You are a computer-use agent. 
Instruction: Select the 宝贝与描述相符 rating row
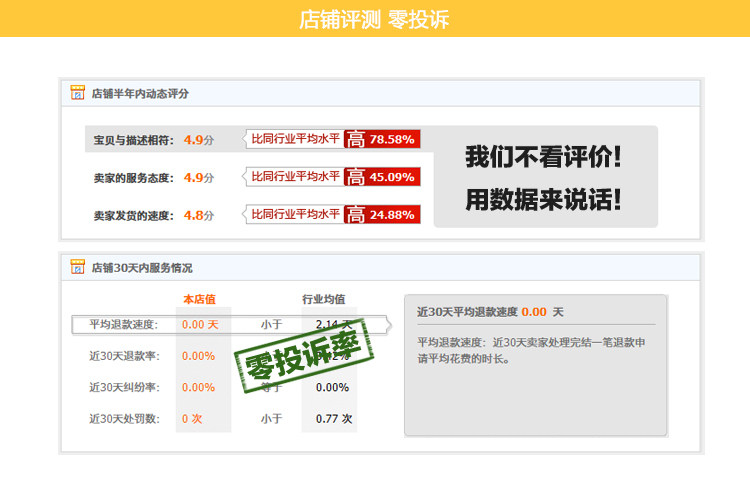[259, 139]
